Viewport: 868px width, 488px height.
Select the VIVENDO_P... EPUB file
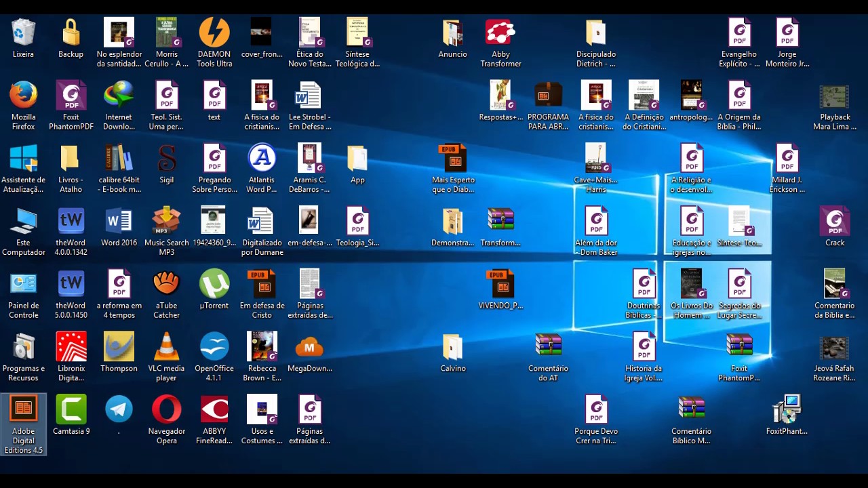pos(500,284)
